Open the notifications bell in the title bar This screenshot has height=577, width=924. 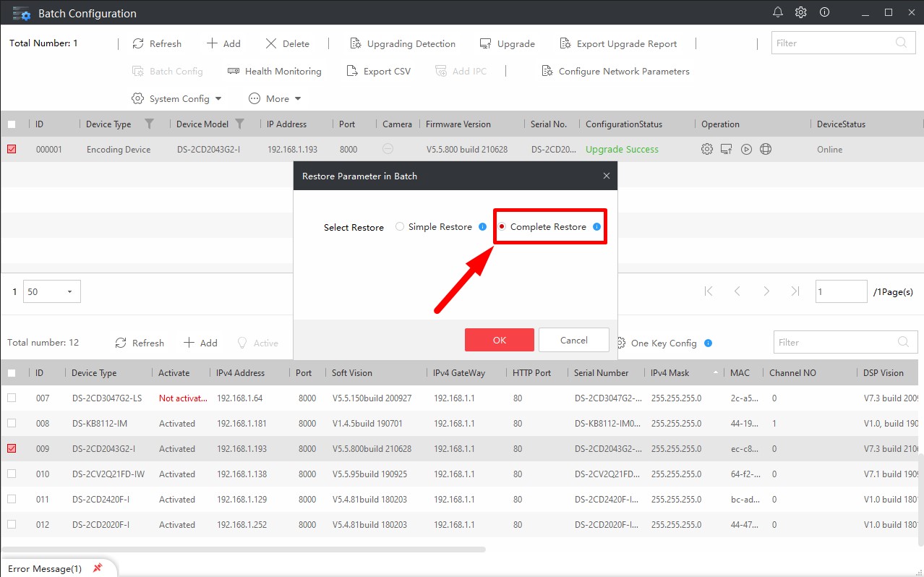[x=778, y=12]
